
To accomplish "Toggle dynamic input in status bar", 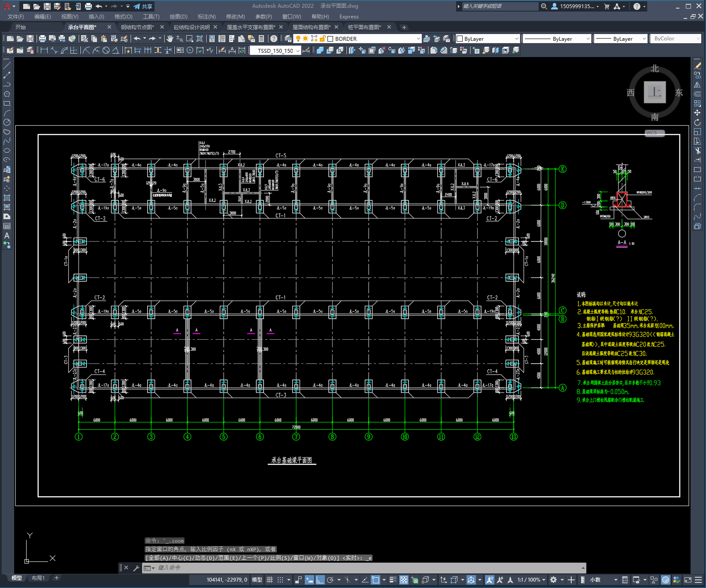I will click(309, 580).
